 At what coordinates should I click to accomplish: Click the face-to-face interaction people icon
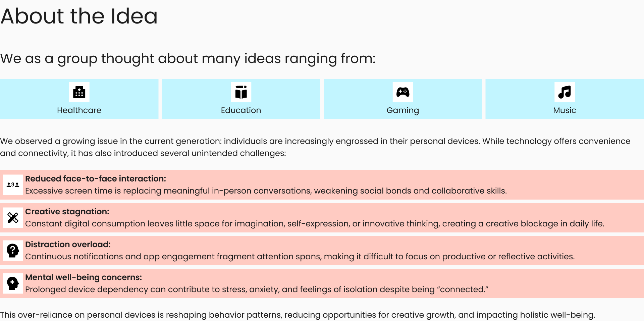tap(13, 184)
